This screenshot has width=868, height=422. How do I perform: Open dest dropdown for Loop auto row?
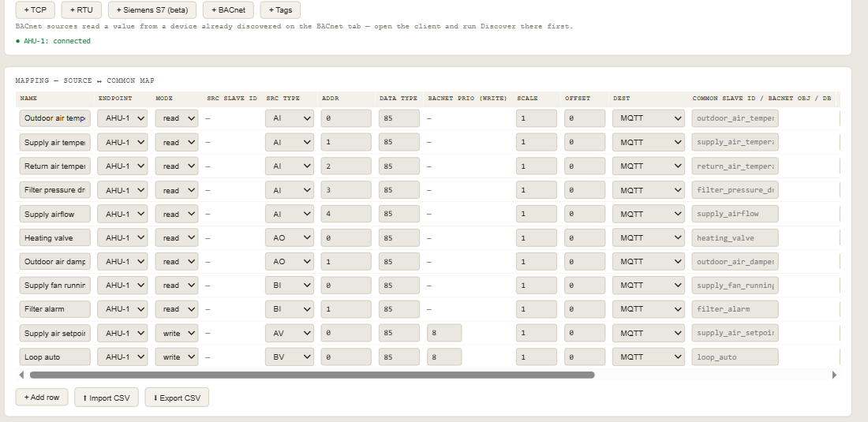pos(648,357)
